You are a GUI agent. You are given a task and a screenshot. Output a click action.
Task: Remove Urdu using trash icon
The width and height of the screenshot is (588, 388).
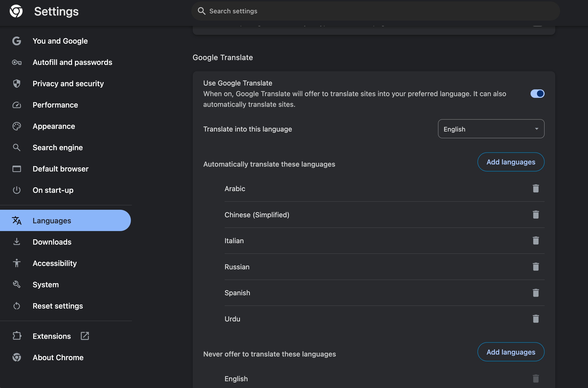[535, 319]
